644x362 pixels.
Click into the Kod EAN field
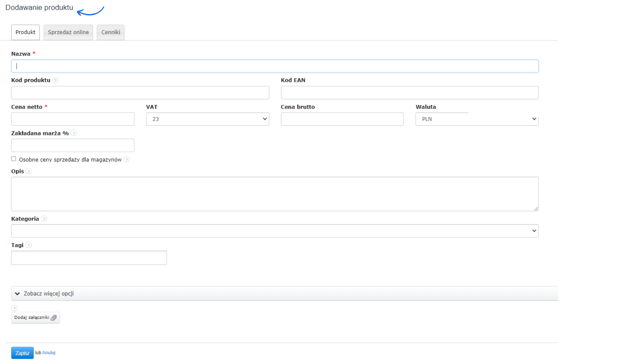(x=409, y=93)
